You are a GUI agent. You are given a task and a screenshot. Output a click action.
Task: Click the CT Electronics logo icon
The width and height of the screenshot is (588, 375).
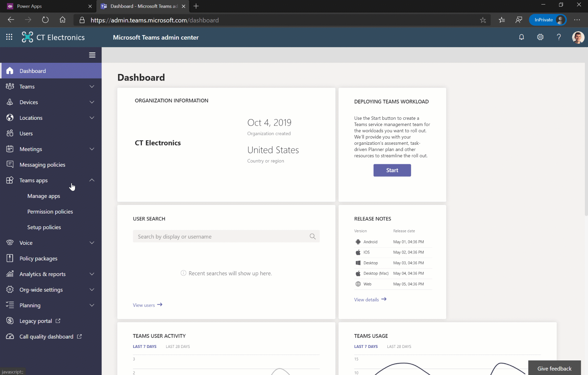point(27,37)
